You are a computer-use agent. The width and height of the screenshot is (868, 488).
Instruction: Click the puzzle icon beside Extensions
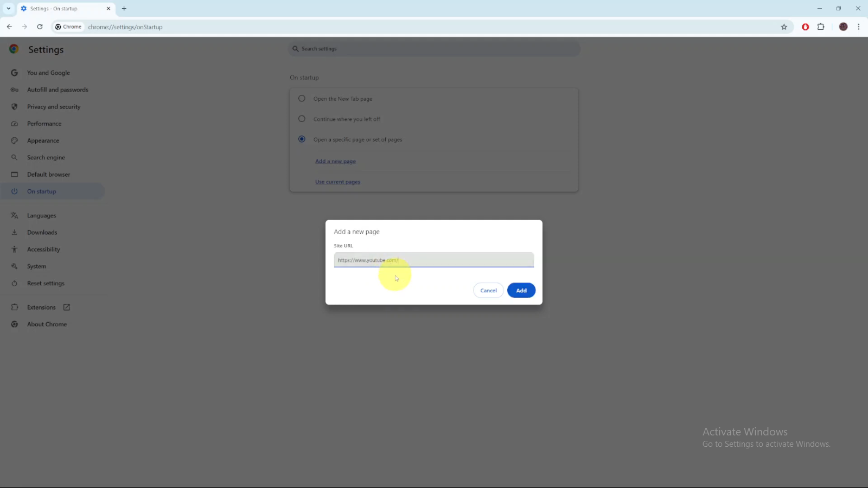(15, 307)
